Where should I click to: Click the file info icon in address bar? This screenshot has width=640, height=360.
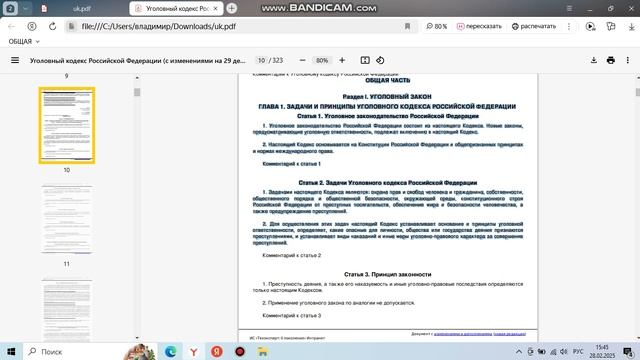tap(71, 27)
